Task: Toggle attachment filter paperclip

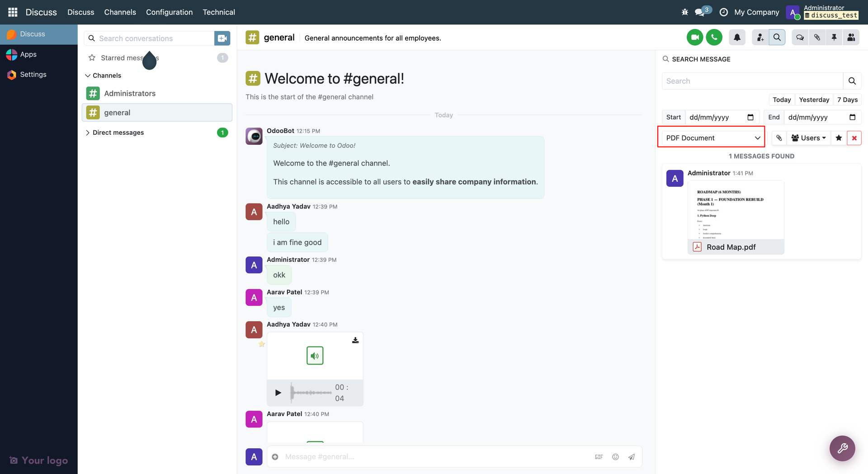Action: pos(779,138)
